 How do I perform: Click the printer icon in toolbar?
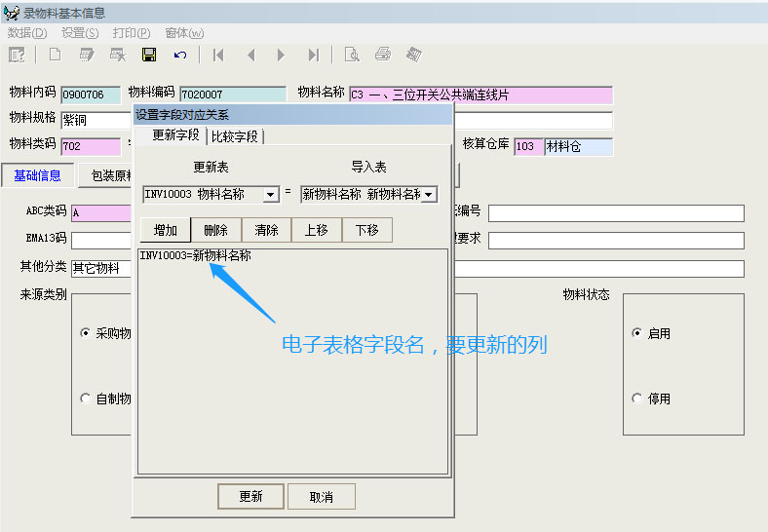[x=383, y=55]
